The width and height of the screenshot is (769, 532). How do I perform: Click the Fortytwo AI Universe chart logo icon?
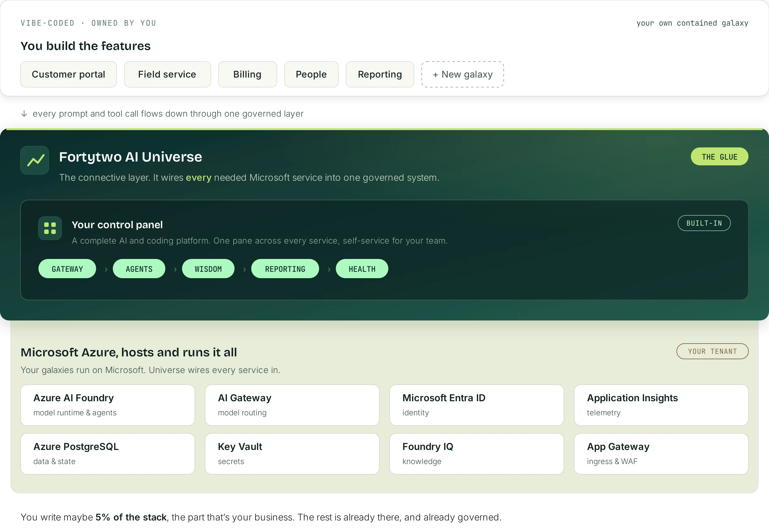click(35, 160)
